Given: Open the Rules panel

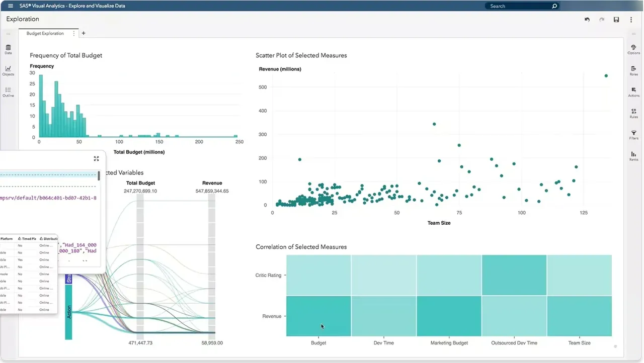Looking at the screenshot, I should click(634, 113).
